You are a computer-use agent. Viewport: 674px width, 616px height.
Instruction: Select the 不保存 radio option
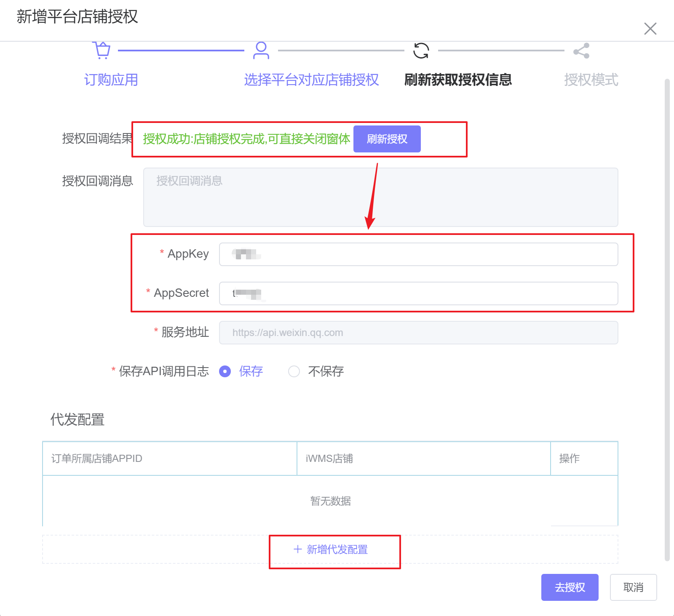[294, 371]
